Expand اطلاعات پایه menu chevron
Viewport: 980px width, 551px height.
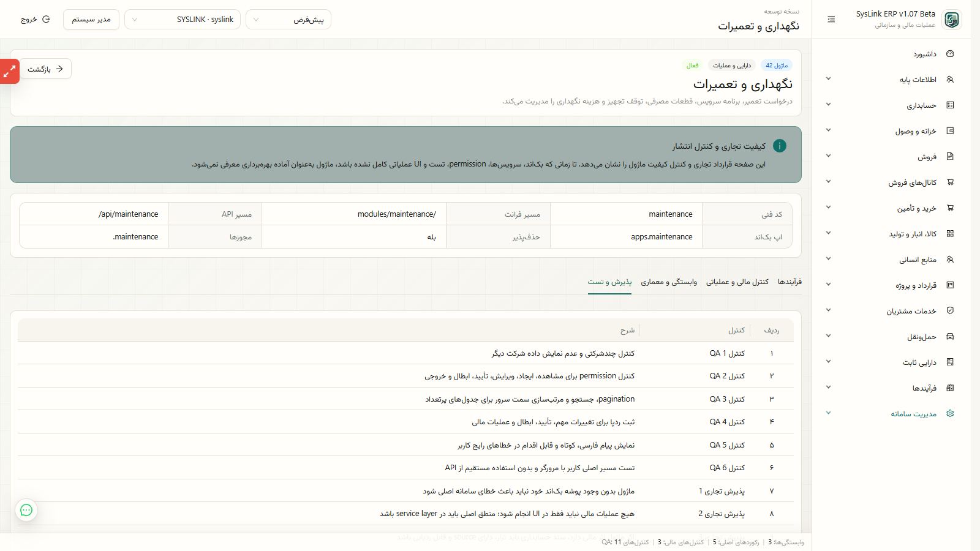coord(828,79)
